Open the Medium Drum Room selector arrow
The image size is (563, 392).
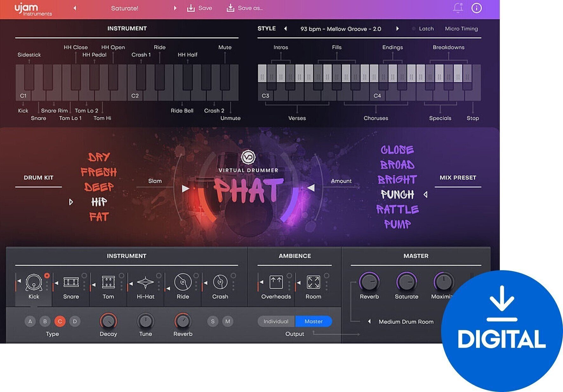[369, 321]
